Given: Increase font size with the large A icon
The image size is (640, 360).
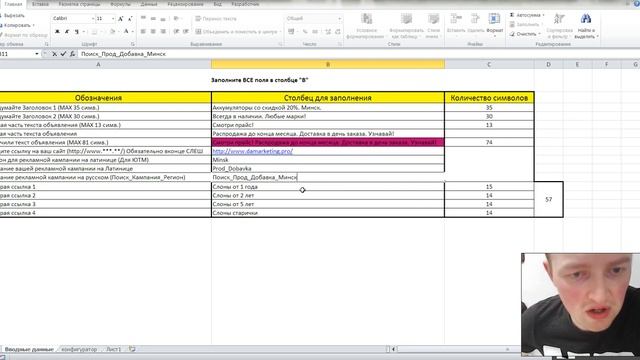Looking at the screenshot, I should (x=120, y=19).
